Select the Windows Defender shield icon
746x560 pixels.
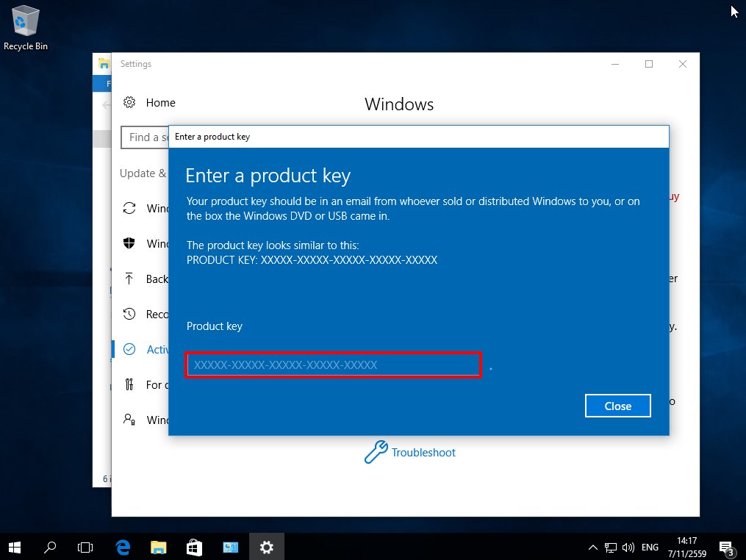129,243
